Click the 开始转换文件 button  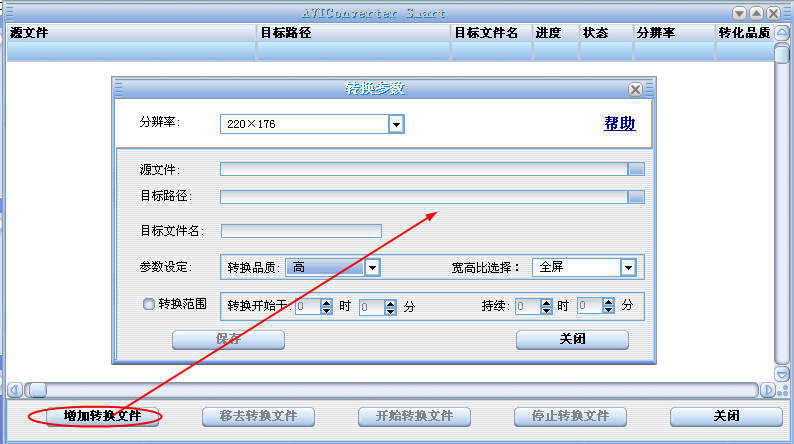[x=414, y=416]
